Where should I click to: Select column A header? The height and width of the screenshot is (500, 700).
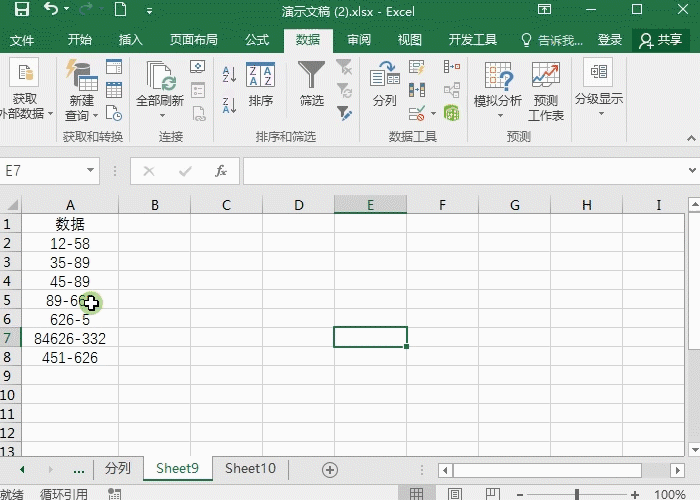(70, 205)
